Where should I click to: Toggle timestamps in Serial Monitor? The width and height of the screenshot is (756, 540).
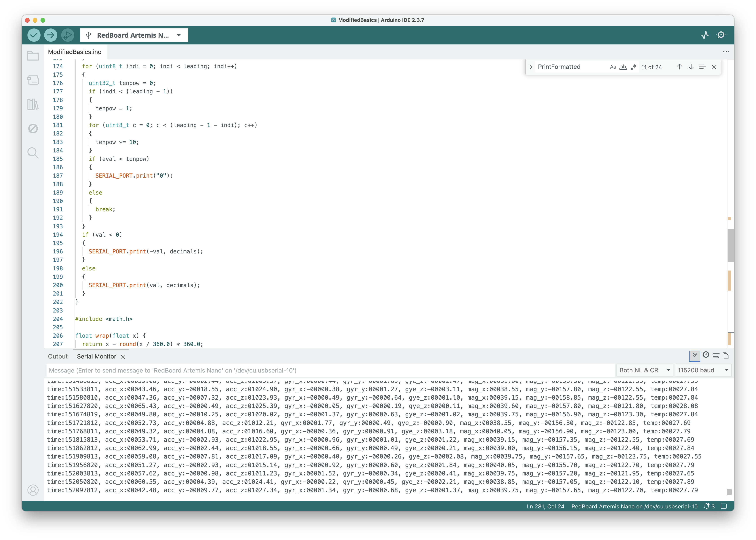[706, 356]
